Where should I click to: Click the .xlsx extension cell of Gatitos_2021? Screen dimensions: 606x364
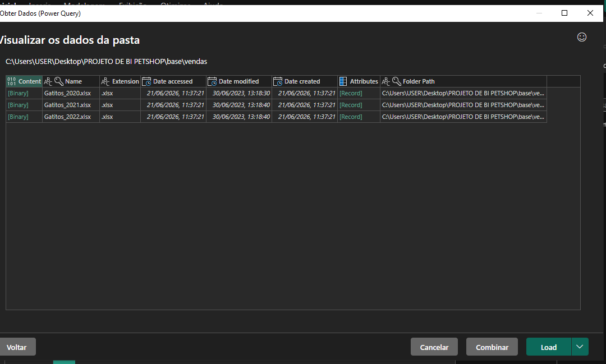(x=120, y=105)
